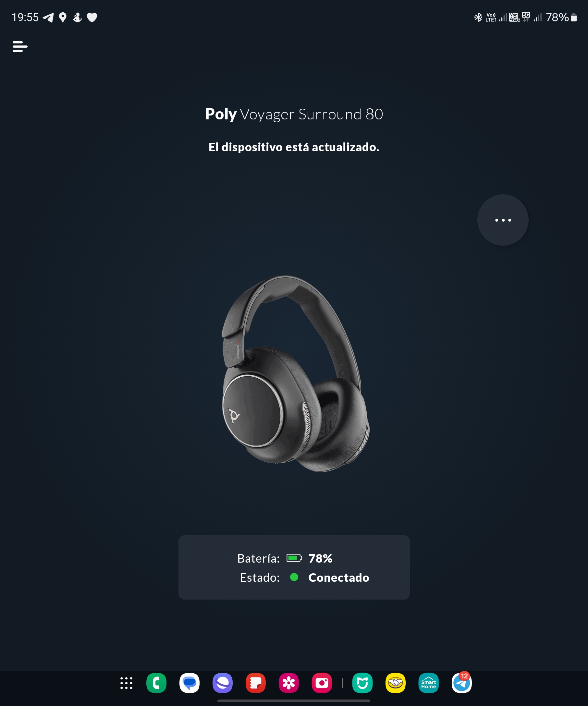Open the hamburger navigation menu
This screenshot has width=588, height=706.
[x=20, y=46]
